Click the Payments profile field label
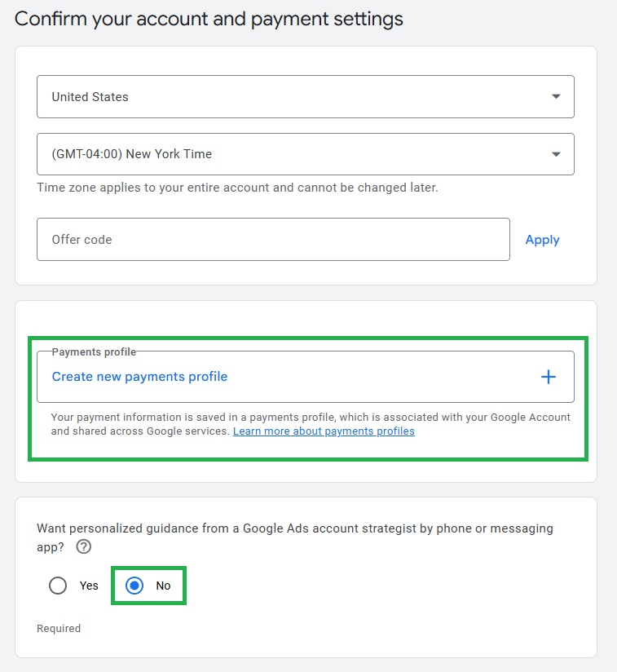Image resolution: width=617 pixels, height=672 pixels. click(x=94, y=352)
